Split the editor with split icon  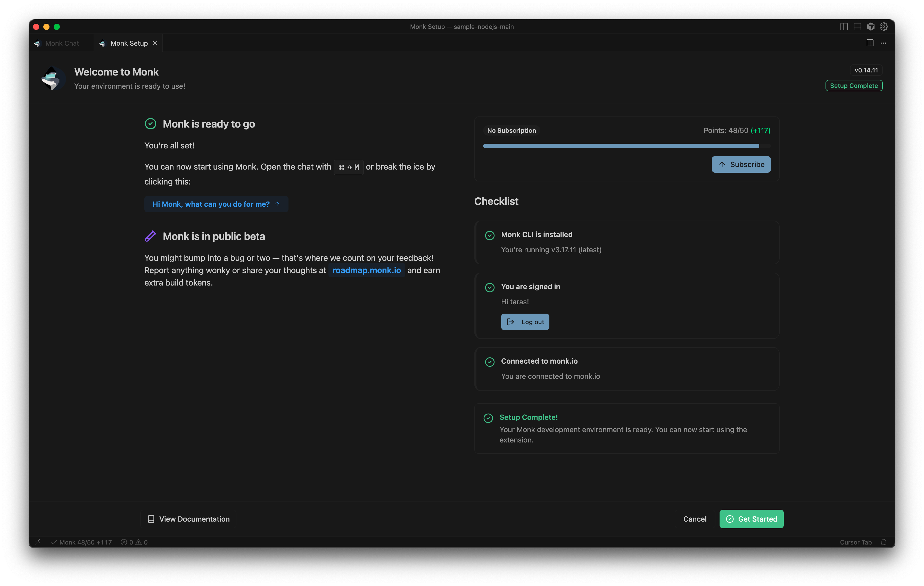870,43
